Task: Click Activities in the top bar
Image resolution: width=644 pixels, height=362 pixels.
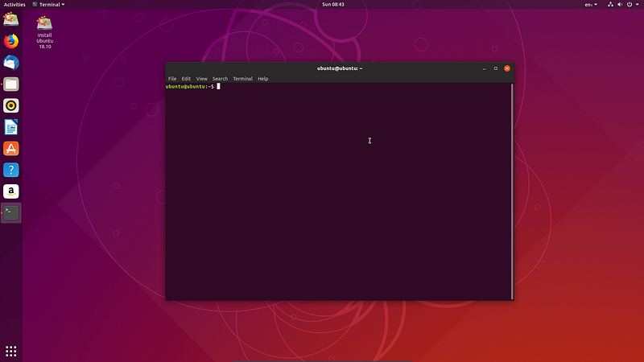Action: pos(14,5)
